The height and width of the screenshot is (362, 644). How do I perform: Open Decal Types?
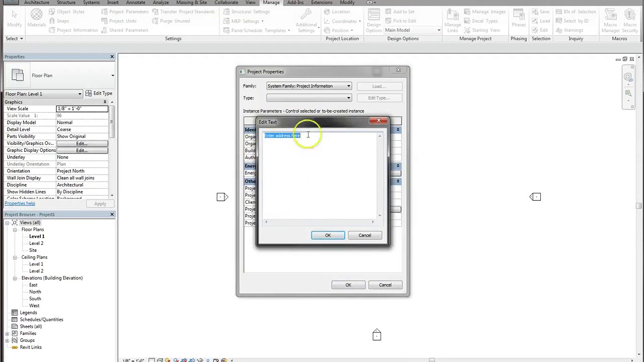[480, 21]
